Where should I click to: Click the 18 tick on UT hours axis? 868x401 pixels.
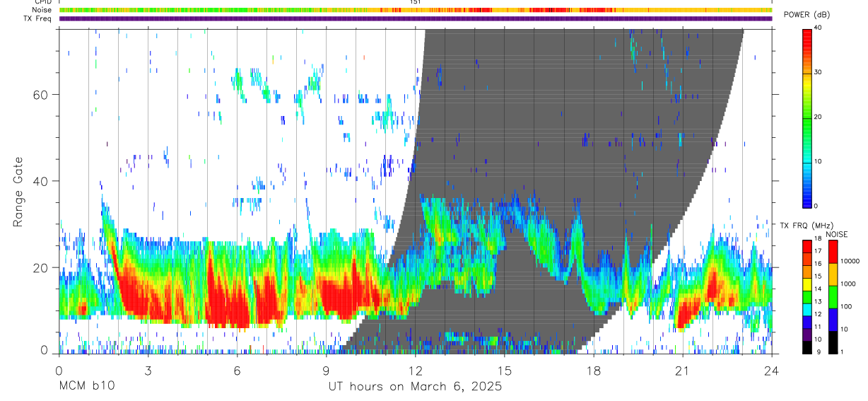(593, 370)
